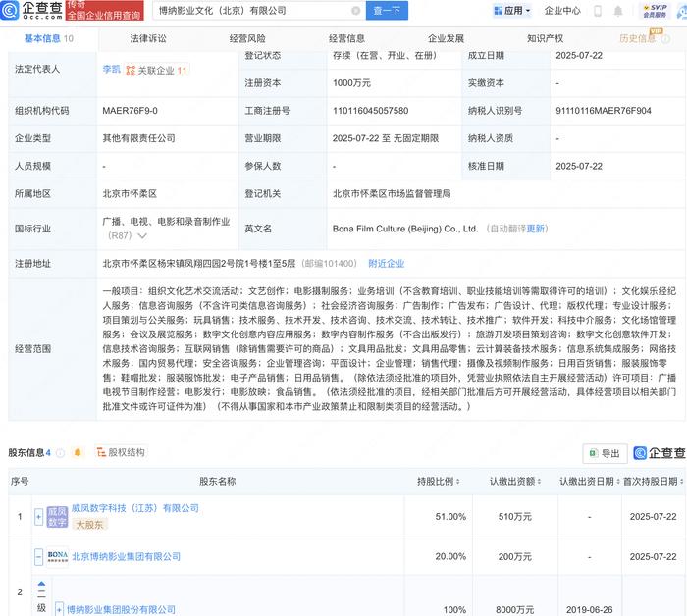Clear the search box with the X icon

[x=356, y=11]
